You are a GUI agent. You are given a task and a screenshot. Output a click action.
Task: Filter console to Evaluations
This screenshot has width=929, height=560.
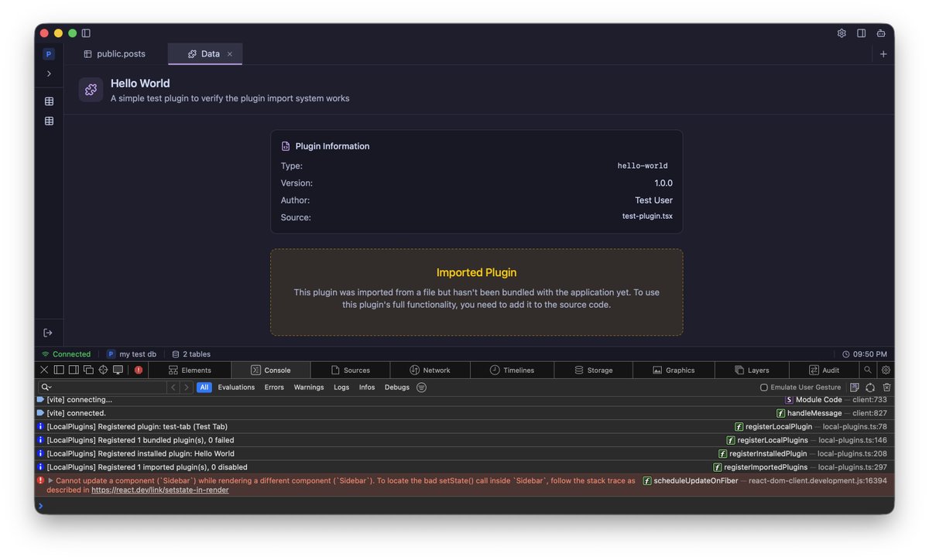[x=236, y=387]
